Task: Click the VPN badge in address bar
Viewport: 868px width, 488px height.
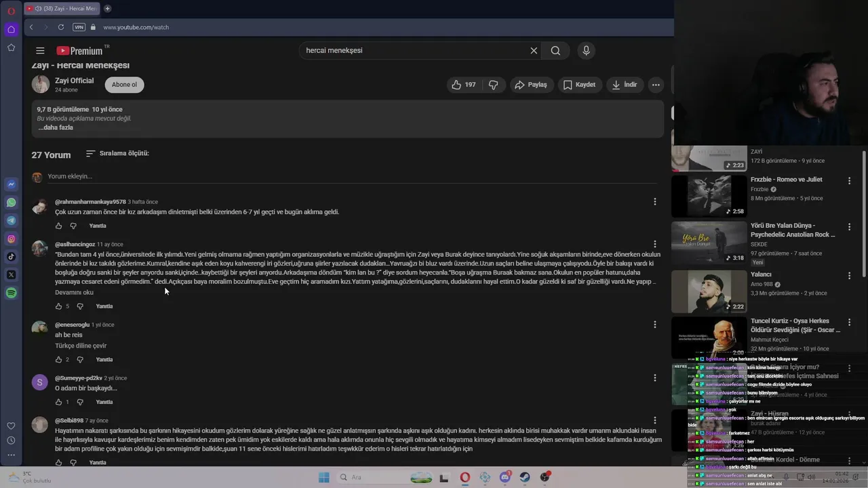Action: pyautogui.click(x=79, y=27)
